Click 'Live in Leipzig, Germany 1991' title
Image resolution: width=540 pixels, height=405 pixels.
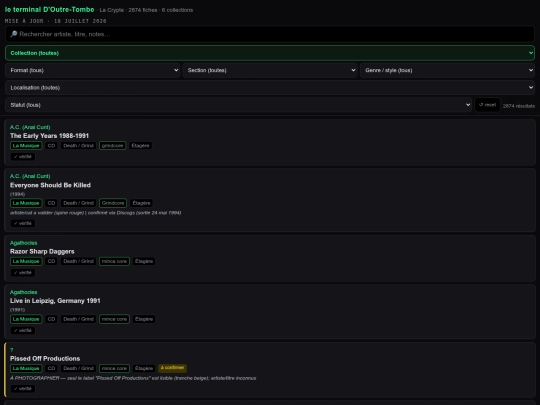[55, 301]
